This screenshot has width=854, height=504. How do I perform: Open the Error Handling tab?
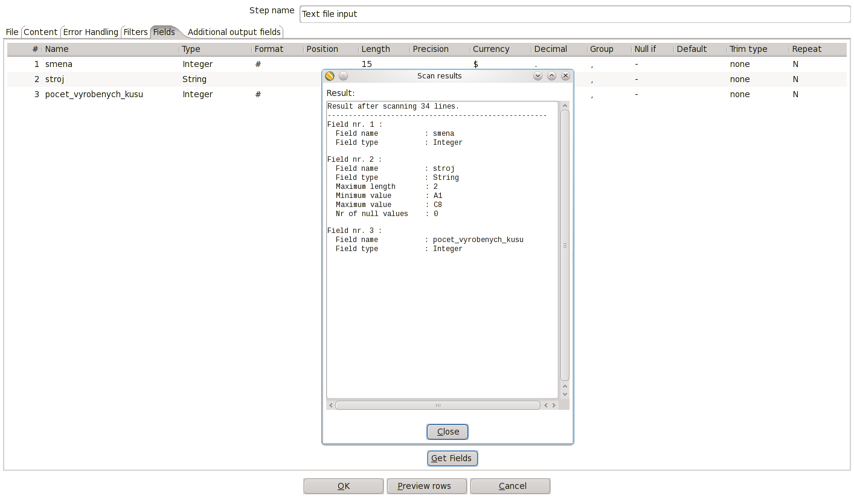pyautogui.click(x=91, y=32)
